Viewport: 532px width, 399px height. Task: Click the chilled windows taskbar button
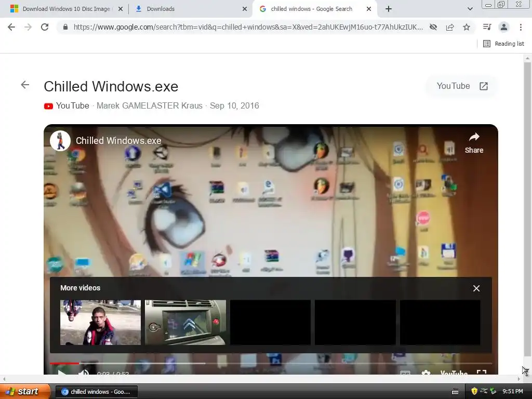pos(96,392)
